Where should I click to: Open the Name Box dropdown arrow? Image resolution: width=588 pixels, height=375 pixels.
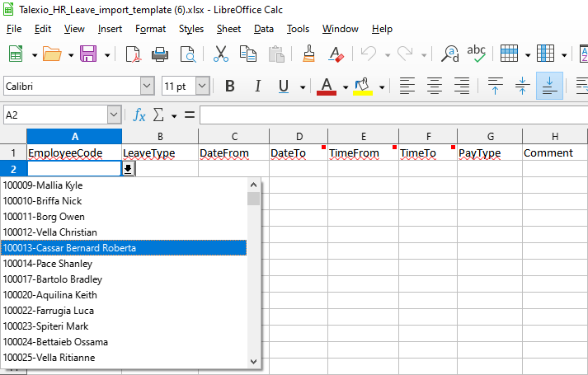[114, 115]
